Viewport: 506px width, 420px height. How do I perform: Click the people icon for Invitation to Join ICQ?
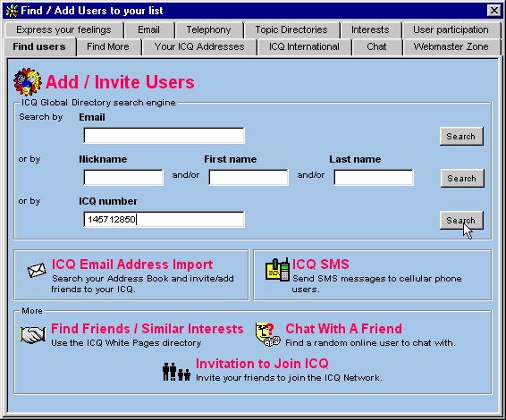pos(176,372)
